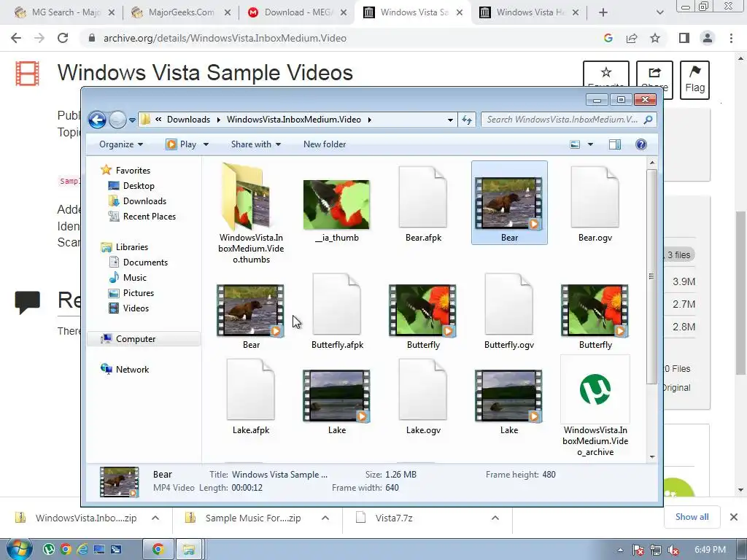Screen dimensions: 747x560
Task: Switch to MG Search browser tab
Action: 65,12
